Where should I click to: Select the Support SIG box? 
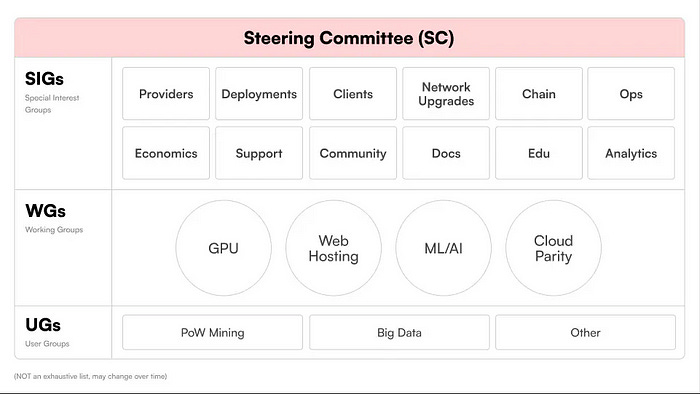[x=259, y=153]
